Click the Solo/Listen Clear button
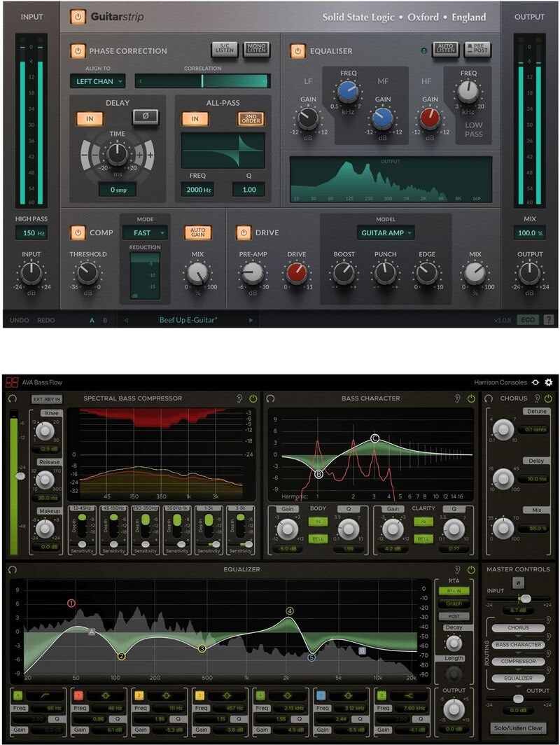The height and width of the screenshot is (745, 560). click(x=517, y=728)
